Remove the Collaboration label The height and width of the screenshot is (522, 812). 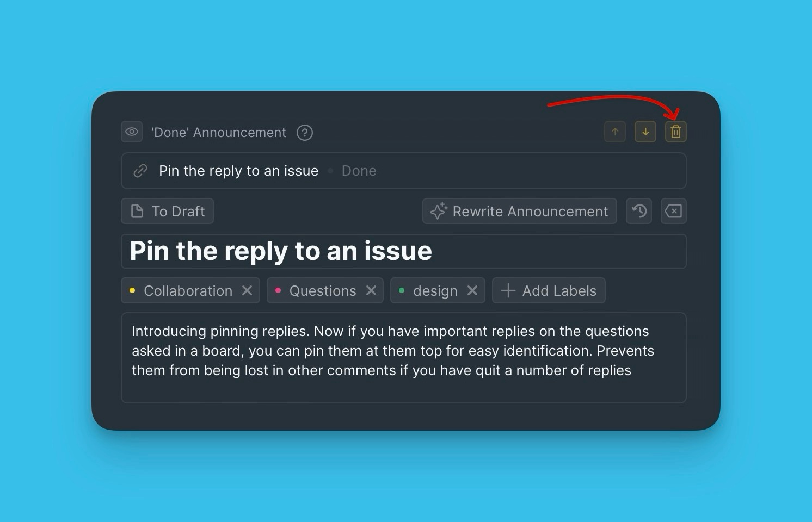click(247, 290)
